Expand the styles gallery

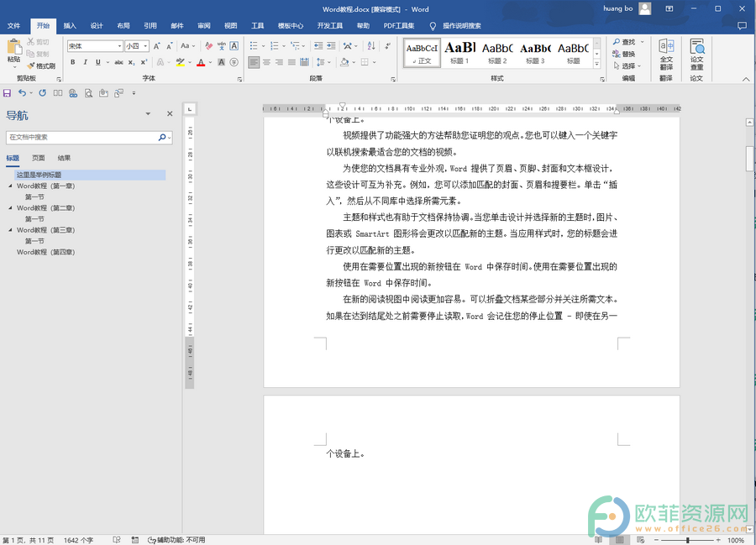[596, 64]
